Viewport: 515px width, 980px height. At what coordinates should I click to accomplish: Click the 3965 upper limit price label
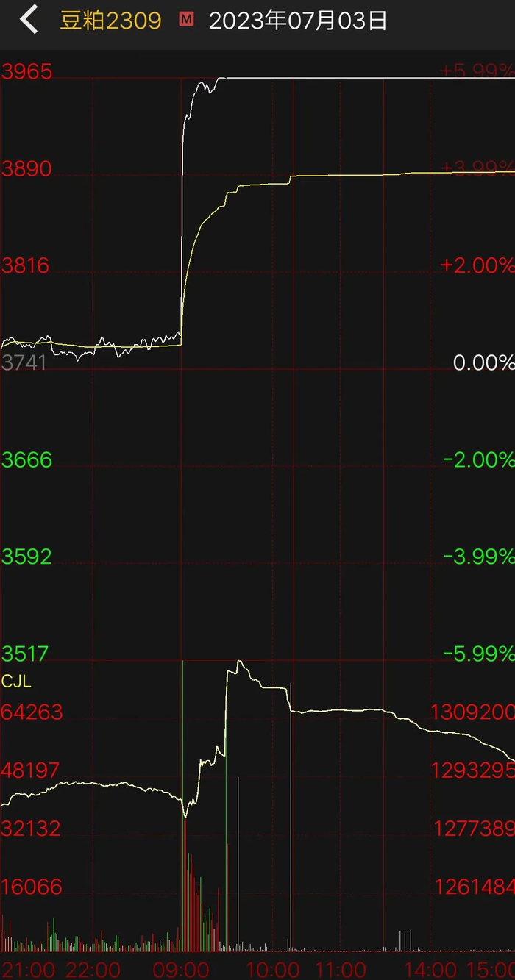point(26,71)
